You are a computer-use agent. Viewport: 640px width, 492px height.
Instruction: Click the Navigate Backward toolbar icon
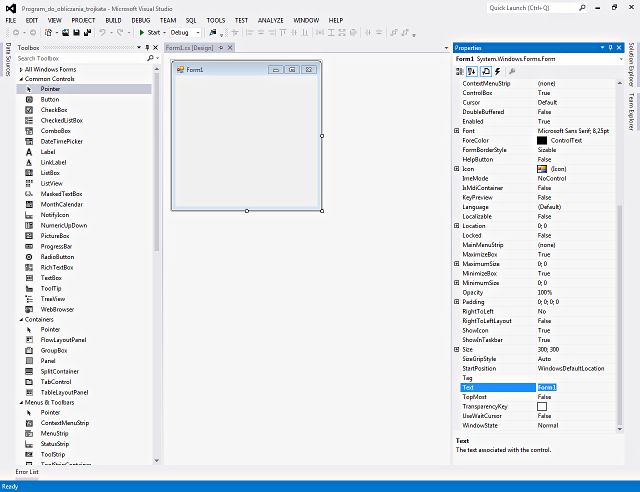click(16, 33)
